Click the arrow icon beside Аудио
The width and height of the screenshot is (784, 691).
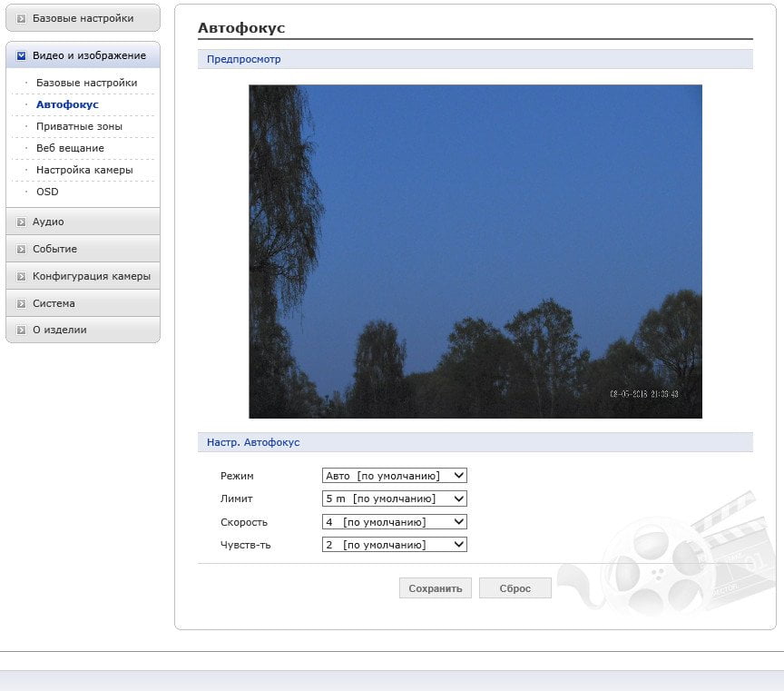pyautogui.click(x=21, y=222)
